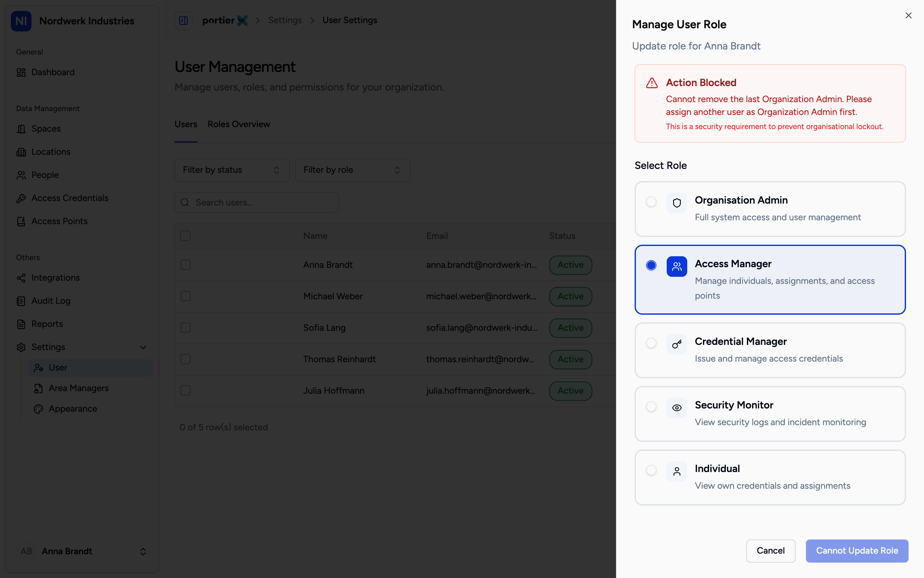The width and height of the screenshot is (924, 578).
Task: Click the Cannot Update Role button
Action: 857,550
